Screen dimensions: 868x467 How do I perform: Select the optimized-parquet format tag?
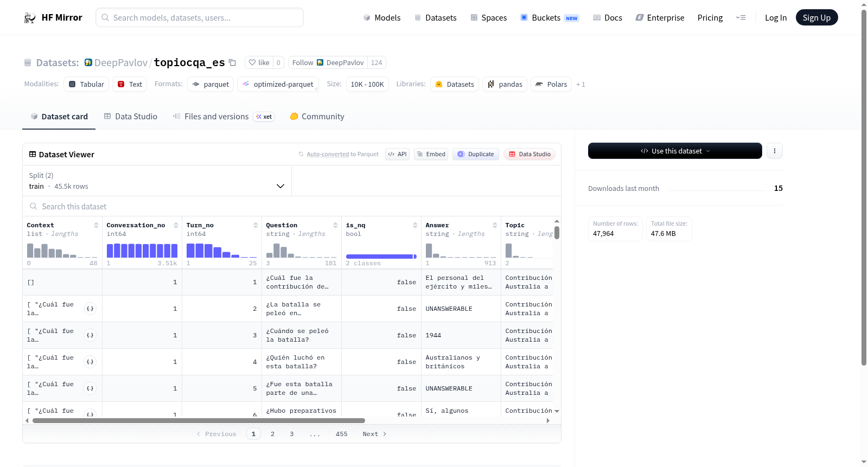pyautogui.click(x=278, y=84)
